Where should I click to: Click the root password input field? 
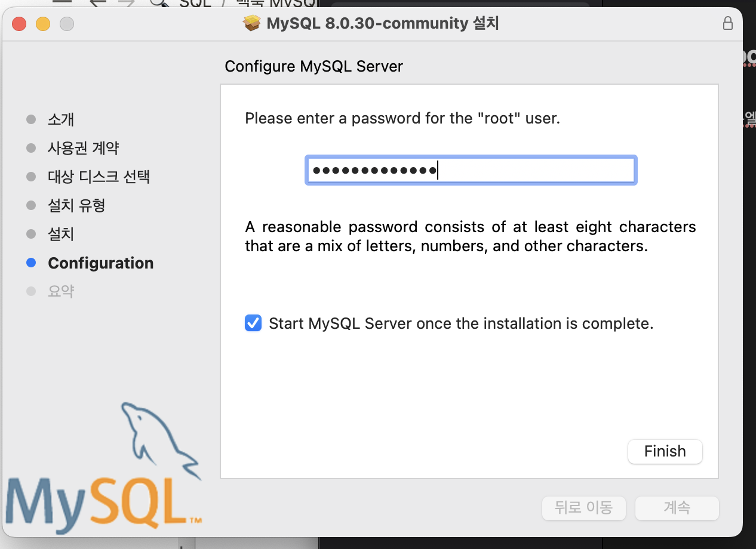471,171
